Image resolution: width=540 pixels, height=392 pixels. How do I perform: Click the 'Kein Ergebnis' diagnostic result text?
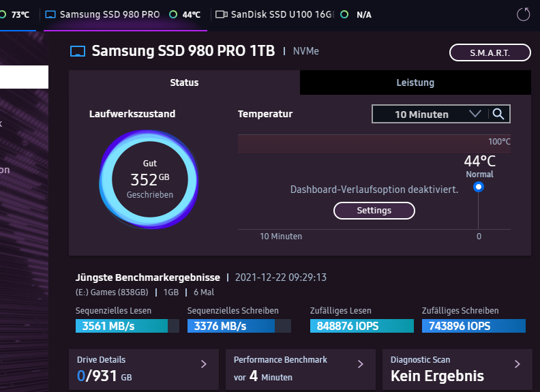[x=437, y=376]
